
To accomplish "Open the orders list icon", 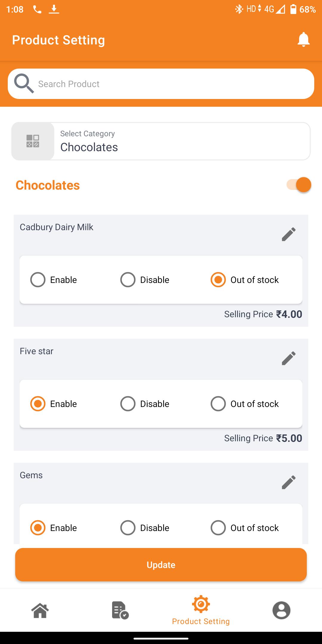I will 120,610.
